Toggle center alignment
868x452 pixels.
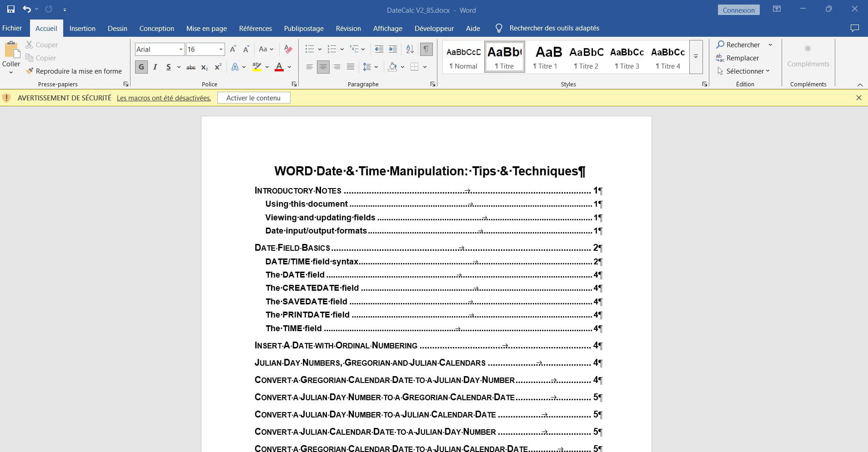pos(323,67)
